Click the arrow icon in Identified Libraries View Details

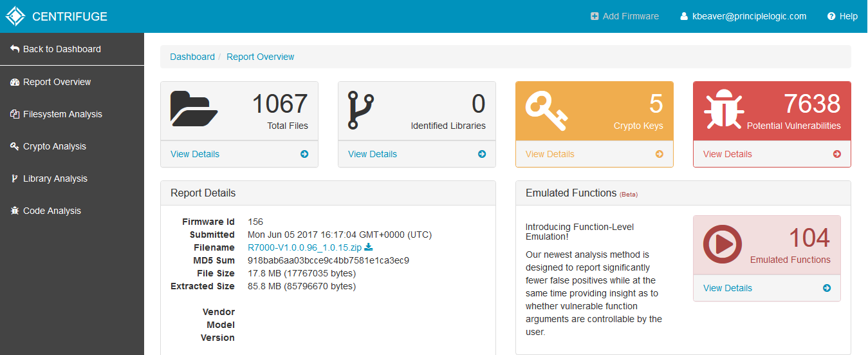pyautogui.click(x=481, y=154)
